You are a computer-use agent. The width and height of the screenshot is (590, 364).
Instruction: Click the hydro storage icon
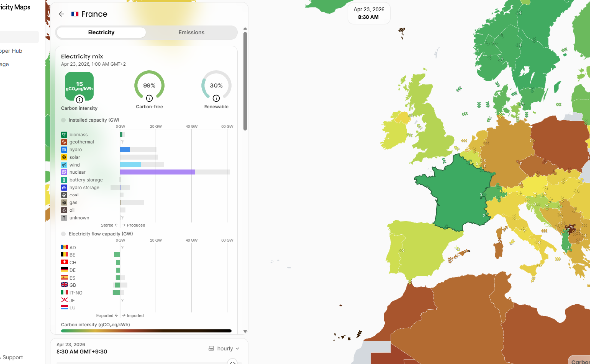click(x=64, y=188)
